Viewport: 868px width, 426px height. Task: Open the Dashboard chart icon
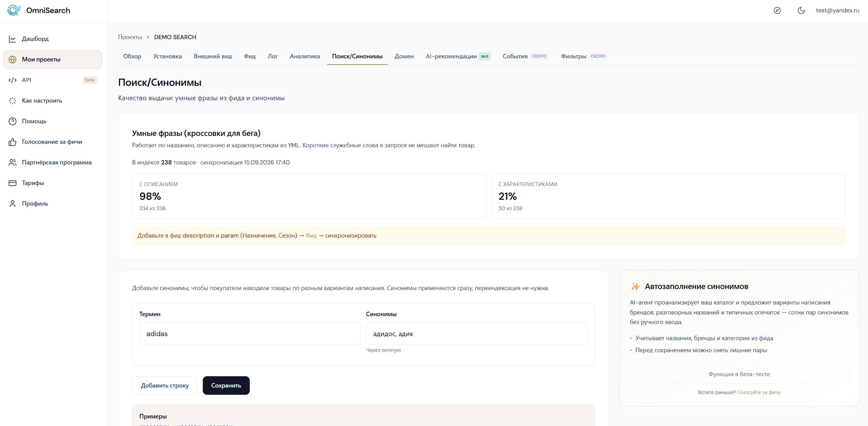click(12, 39)
